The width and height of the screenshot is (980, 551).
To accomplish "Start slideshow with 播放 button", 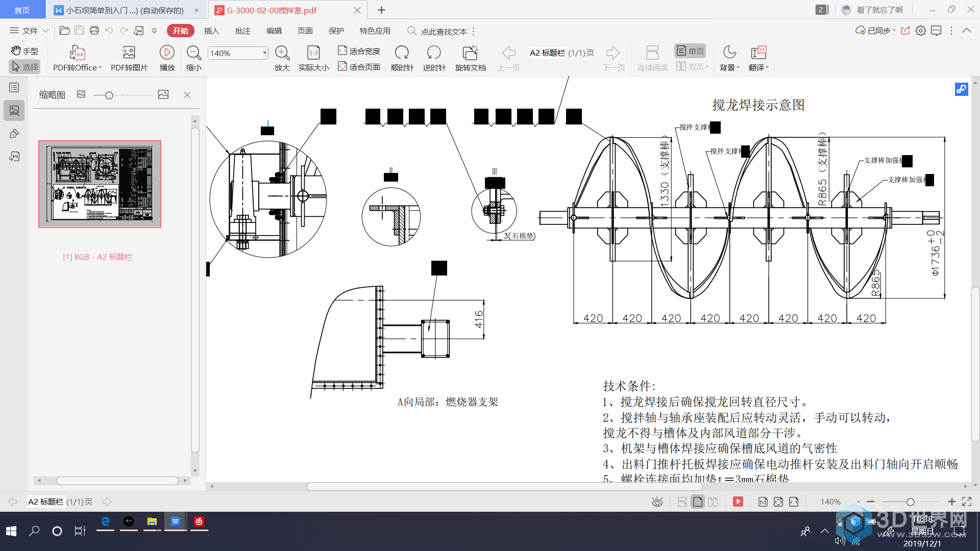I will coord(167,59).
